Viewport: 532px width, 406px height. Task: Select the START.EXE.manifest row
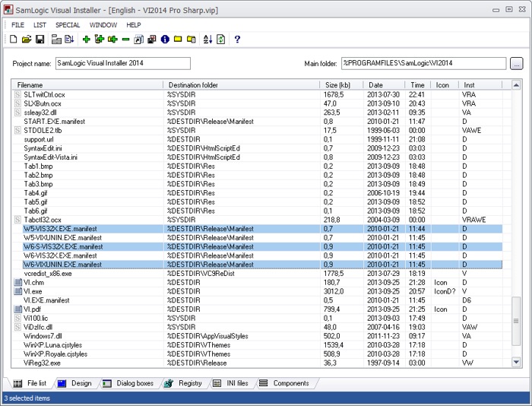257,122
